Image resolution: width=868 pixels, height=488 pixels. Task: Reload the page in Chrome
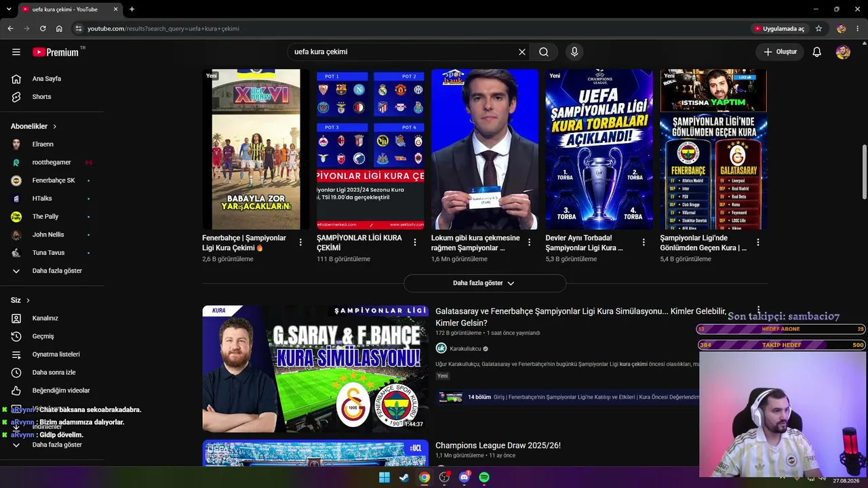(x=43, y=28)
